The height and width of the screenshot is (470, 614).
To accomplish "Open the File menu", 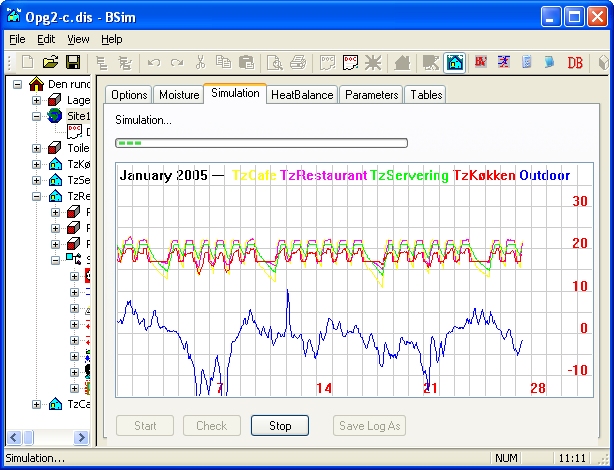I will [x=17, y=39].
